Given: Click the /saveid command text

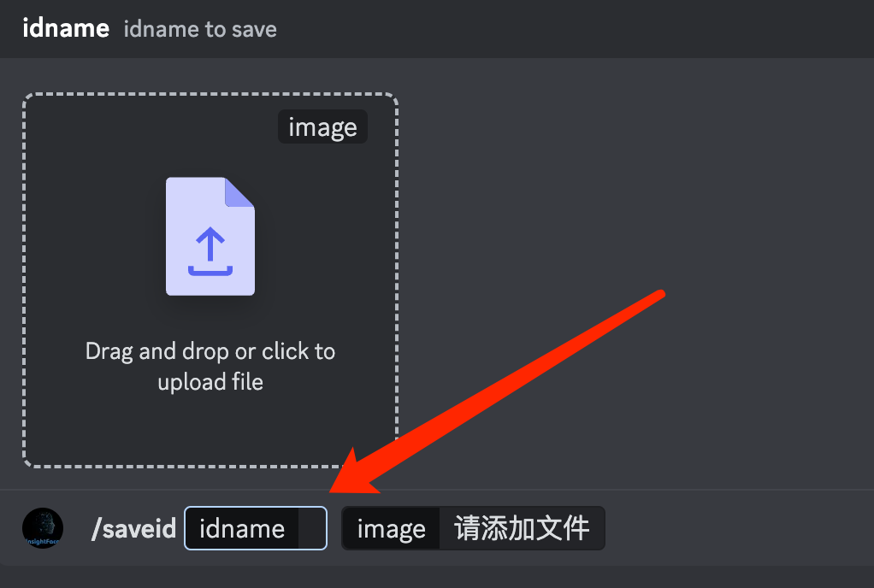Looking at the screenshot, I should click(x=133, y=528).
